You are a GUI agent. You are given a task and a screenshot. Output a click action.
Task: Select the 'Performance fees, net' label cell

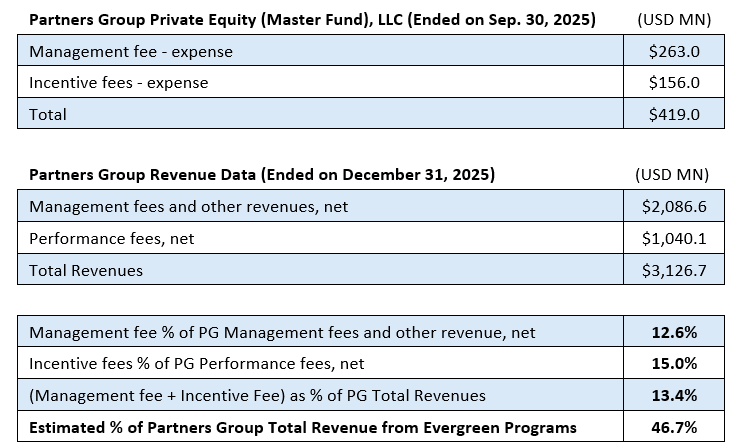(108, 239)
